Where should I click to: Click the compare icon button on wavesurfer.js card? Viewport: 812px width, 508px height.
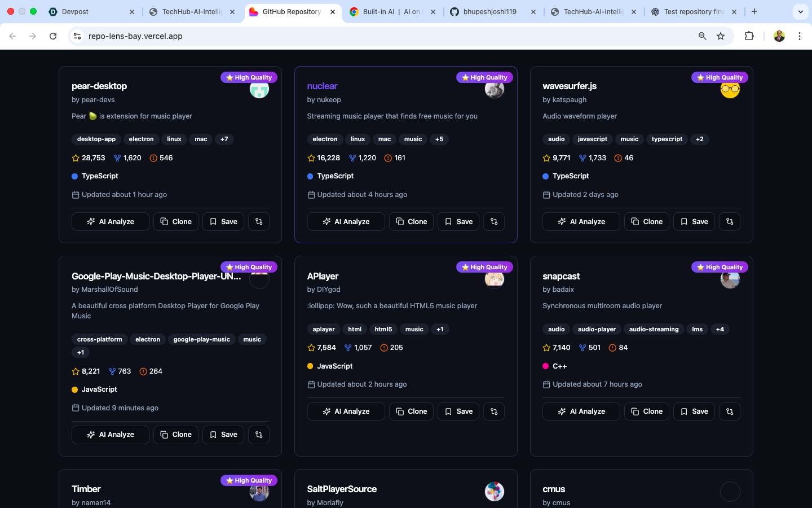[x=730, y=222]
